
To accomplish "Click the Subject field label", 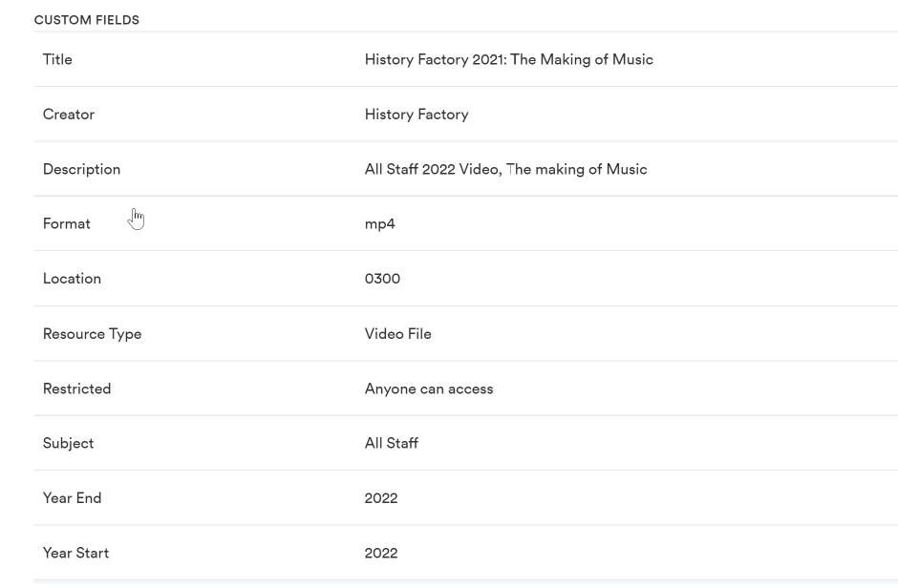I will tap(68, 443).
